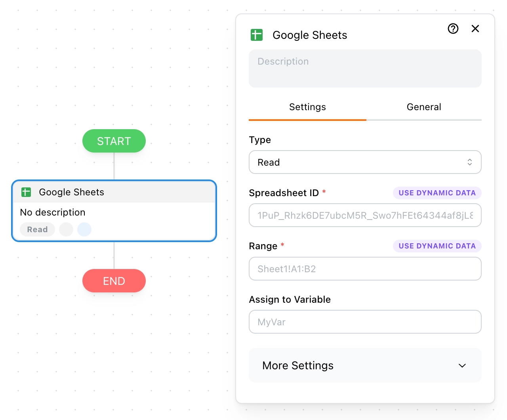Select the Google Sheets node title
507x420 pixels.
pos(71,192)
